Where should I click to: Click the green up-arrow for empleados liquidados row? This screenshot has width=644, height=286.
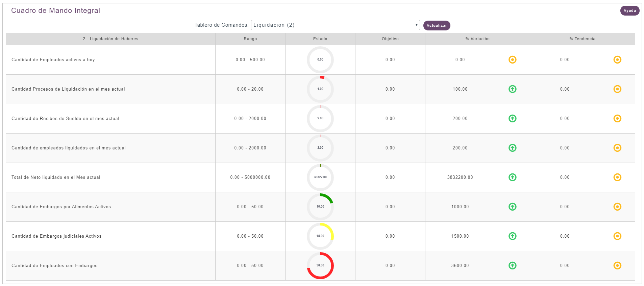point(512,148)
